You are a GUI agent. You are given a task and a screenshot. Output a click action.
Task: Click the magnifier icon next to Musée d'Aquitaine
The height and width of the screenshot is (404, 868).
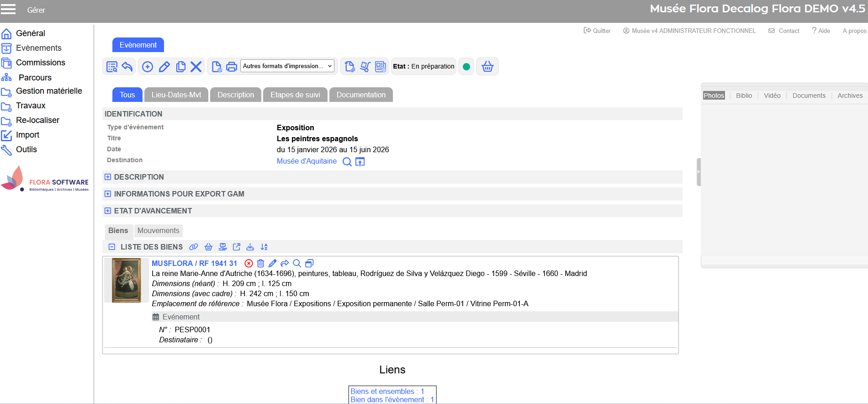[x=347, y=162]
